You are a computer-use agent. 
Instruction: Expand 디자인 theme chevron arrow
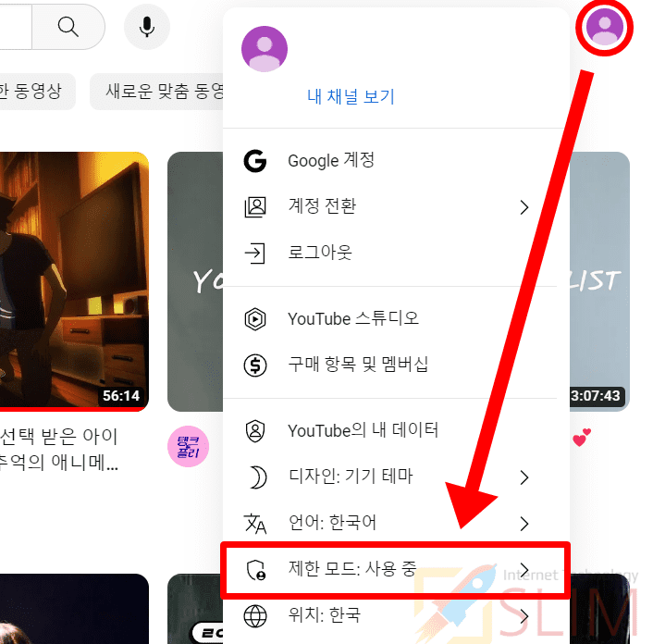pyautogui.click(x=524, y=477)
